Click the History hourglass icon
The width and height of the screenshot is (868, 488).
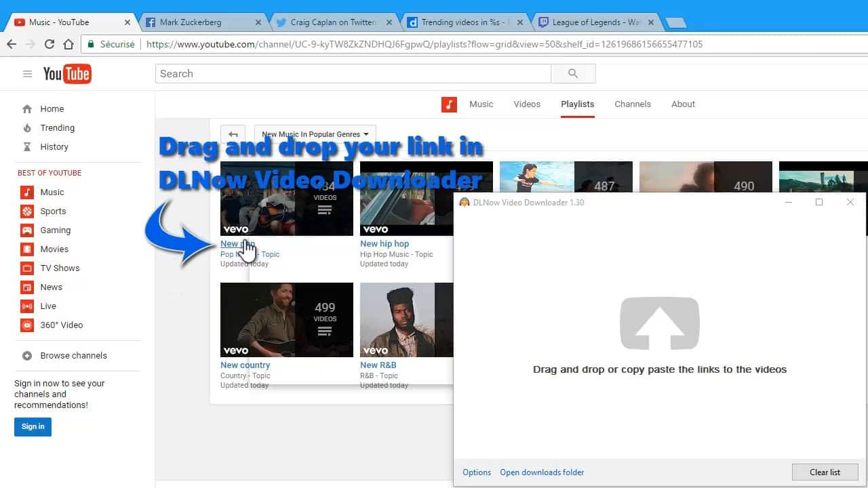27,146
